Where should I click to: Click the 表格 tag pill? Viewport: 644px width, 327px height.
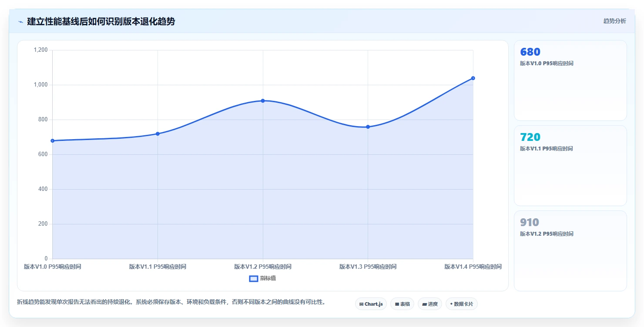click(x=402, y=304)
